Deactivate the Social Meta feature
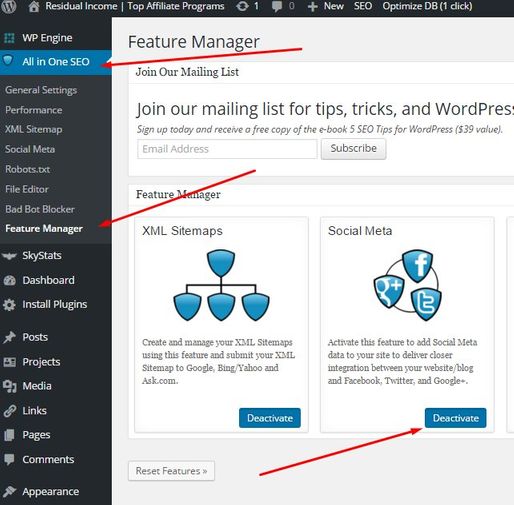 455,418
